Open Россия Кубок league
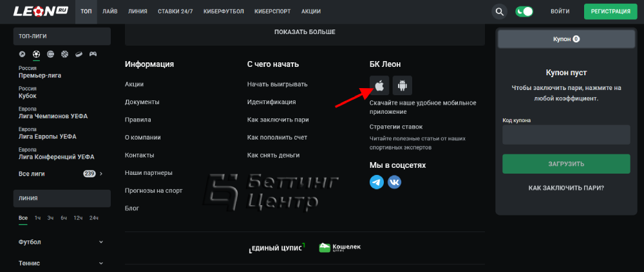The width and height of the screenshot is (644, 272). point(28,93)
